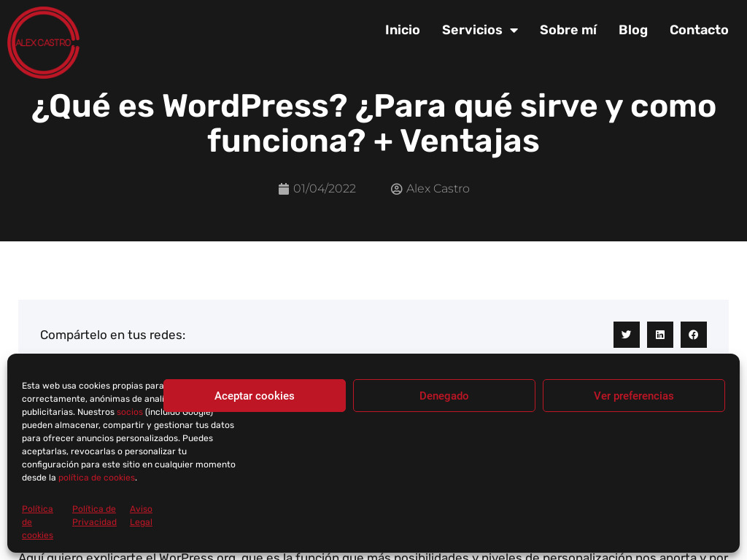Share the article on Facebook

point(693,334)
